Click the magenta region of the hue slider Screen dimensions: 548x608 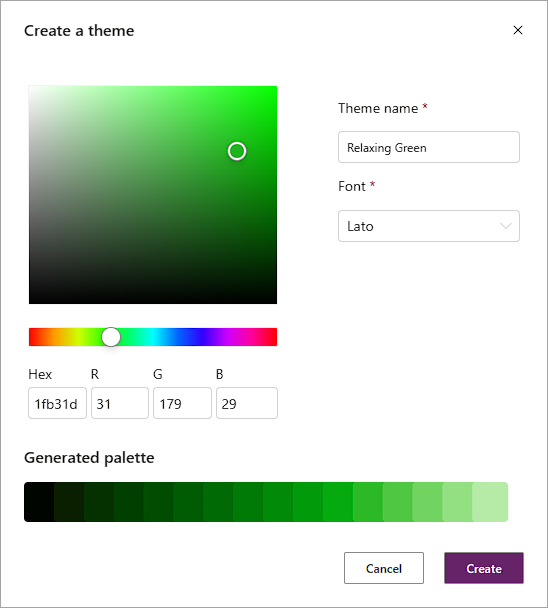[x=237, y=337]
